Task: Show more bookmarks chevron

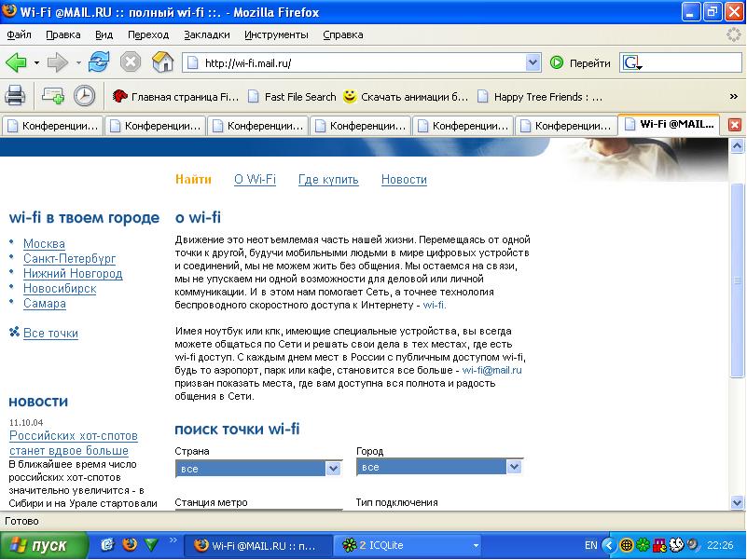Action: tap(734, 97)
